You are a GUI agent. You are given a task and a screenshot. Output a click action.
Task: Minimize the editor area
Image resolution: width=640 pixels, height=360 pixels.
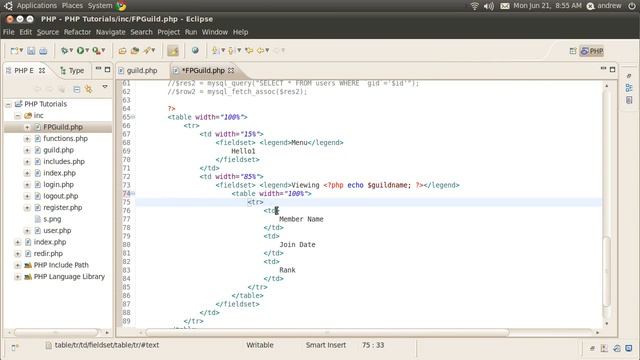pyautogui.click(x=603, y=69)
